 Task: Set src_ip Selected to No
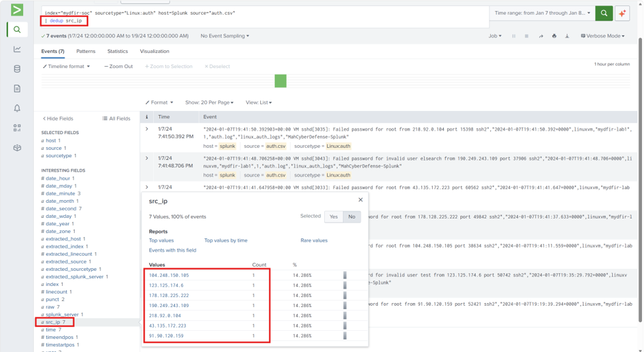pyautogui.click(x=351, y=217)
